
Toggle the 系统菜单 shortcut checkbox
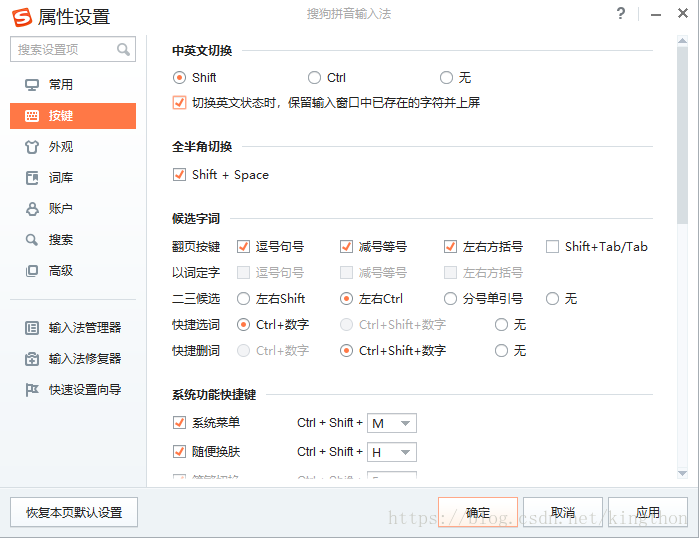179,422
